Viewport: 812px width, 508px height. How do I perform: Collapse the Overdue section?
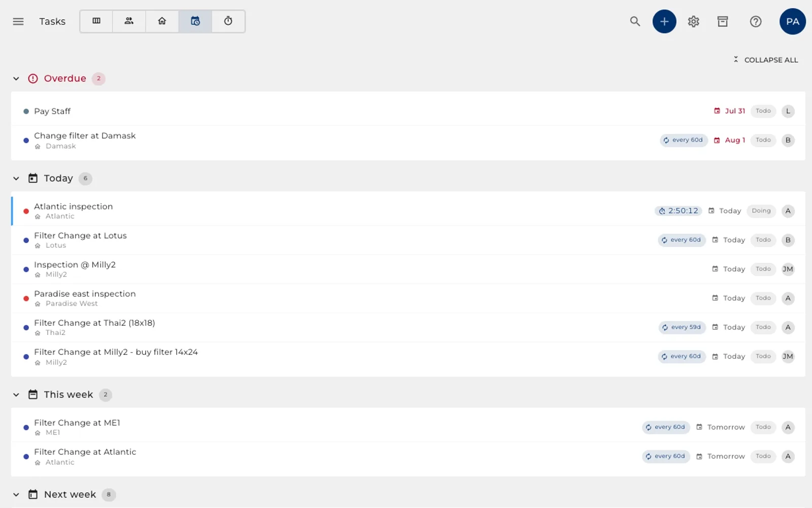[16, 79]
